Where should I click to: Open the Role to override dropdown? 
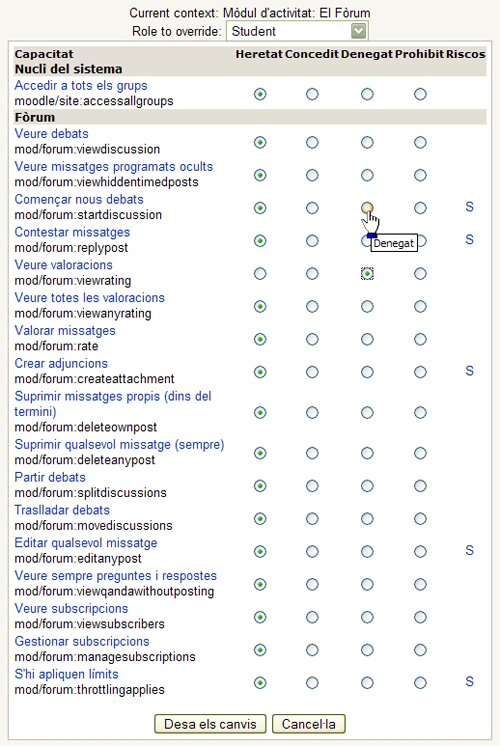[297, 31]
